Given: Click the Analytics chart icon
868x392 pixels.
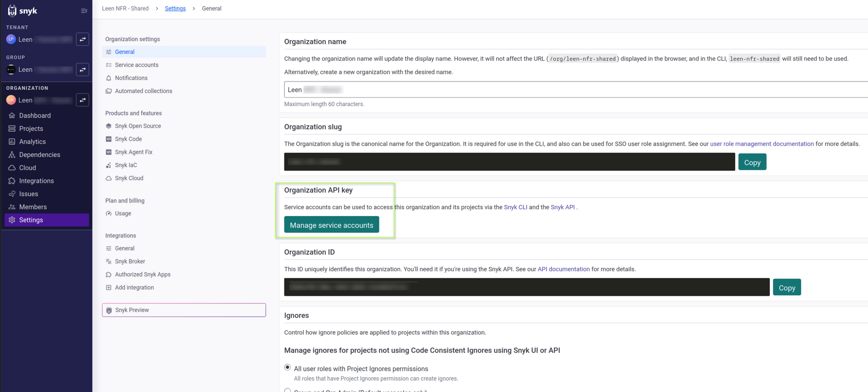Looking at the screenshot, I should (x=12, y=142).
